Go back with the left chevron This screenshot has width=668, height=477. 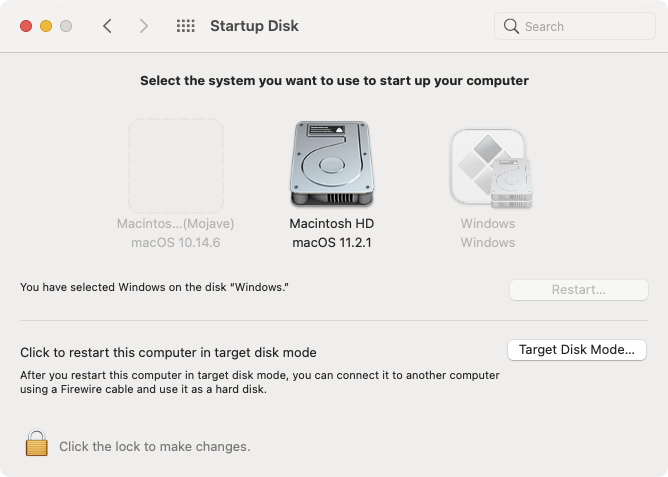108,26
